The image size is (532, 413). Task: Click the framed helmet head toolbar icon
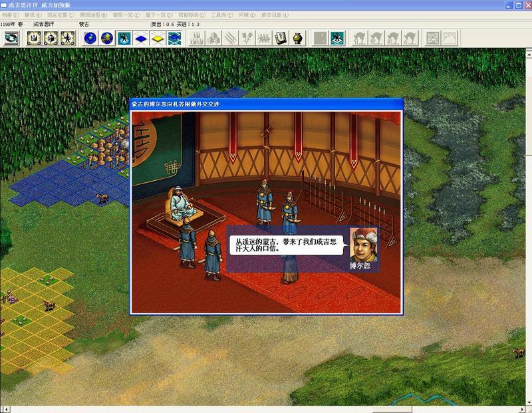coord(51,38)
